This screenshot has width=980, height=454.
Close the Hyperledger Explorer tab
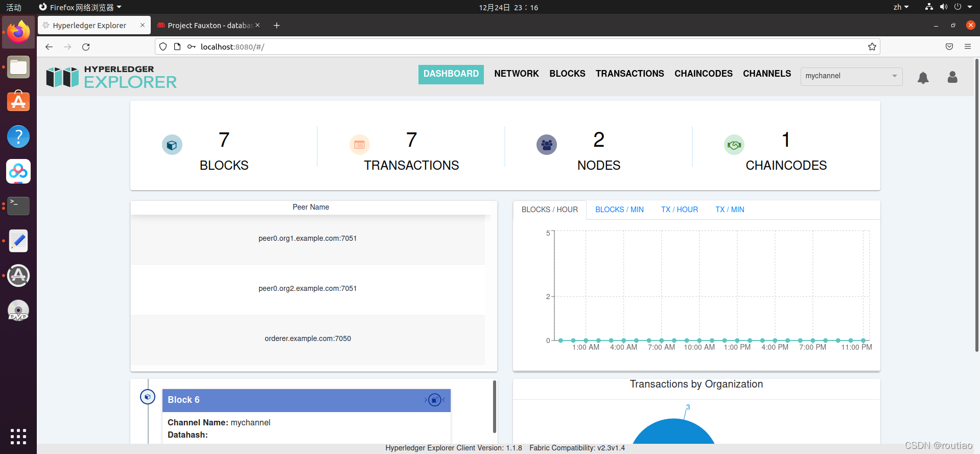142,25
